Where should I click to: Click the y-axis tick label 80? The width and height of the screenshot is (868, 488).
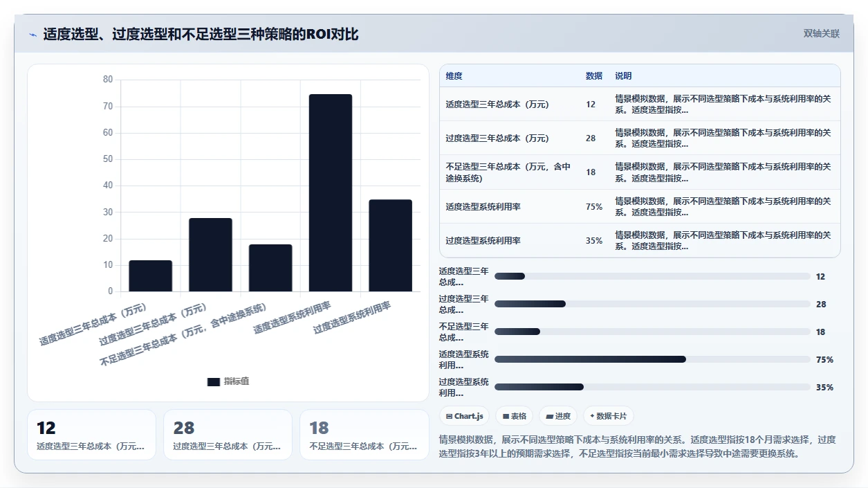(x=107, y=80)
